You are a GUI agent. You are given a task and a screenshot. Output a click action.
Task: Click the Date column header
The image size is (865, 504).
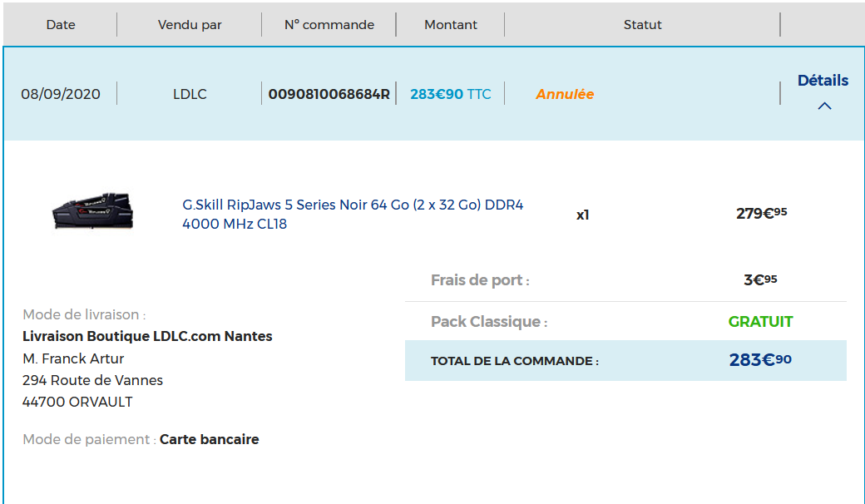coord(61,25)
